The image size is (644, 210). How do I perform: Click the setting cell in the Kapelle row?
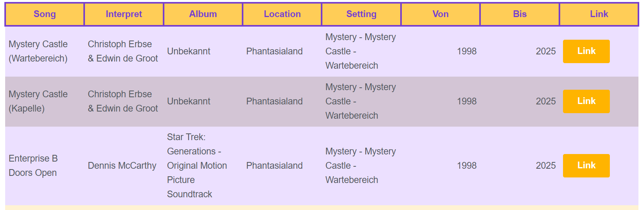pos(361,101)
